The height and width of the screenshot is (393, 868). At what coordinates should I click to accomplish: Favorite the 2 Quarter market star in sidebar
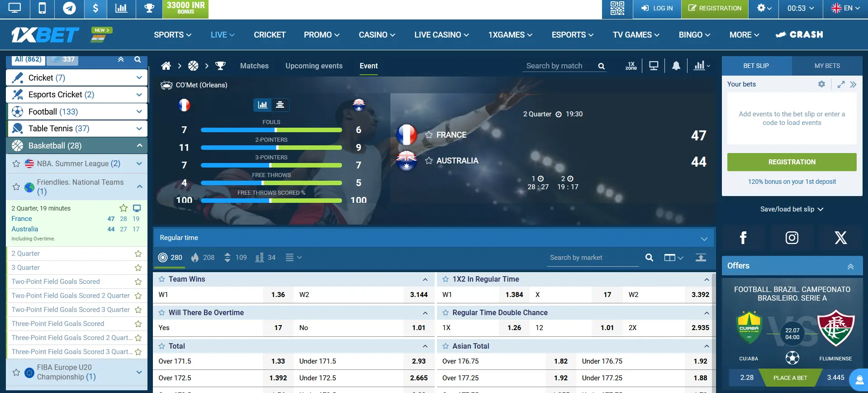tap(138, 254)
